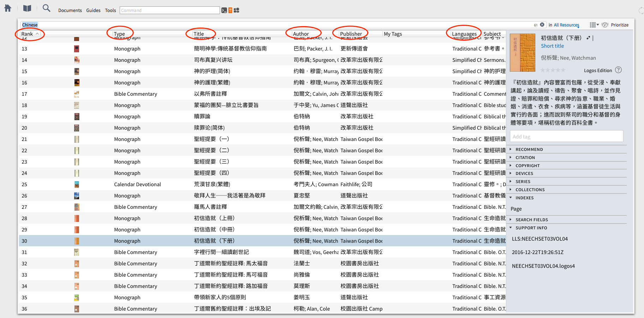
Task: Expand the DEVICES section
Action: [x=524, y=173]
